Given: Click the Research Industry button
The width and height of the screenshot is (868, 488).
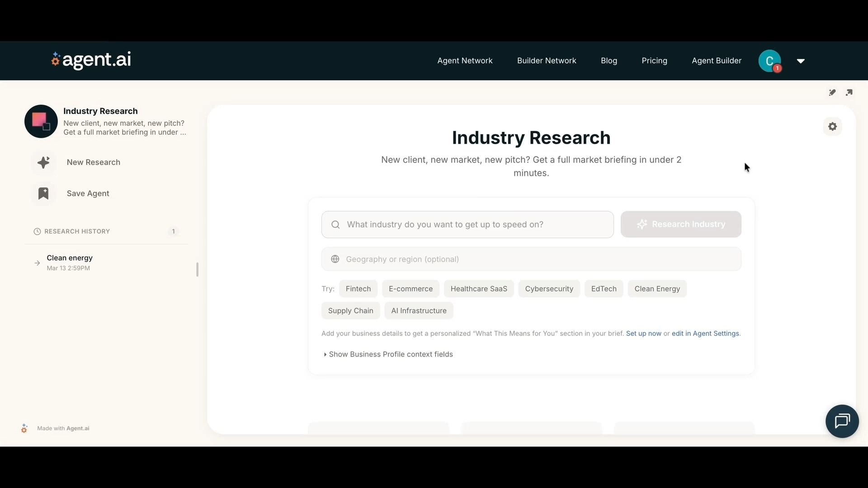Looking at the screenshot, I should point(681,224).
